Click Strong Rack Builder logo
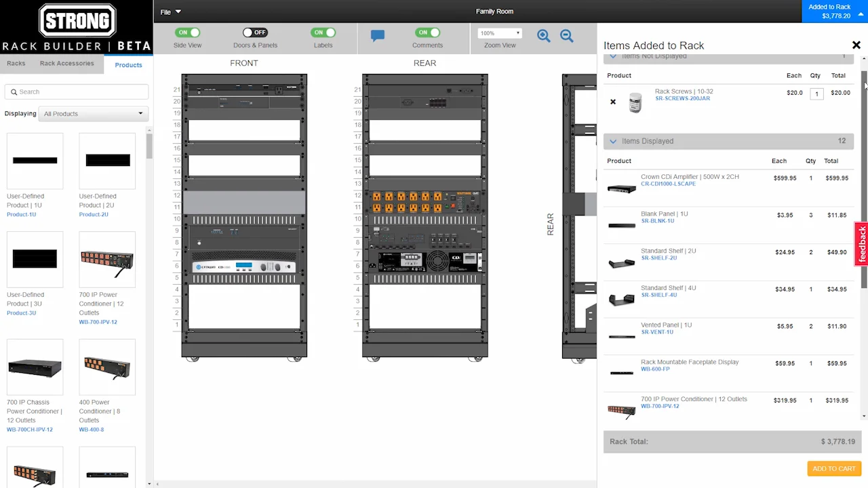Image resolution: width=868 pixels, height=488 pixels. point(76,27)
